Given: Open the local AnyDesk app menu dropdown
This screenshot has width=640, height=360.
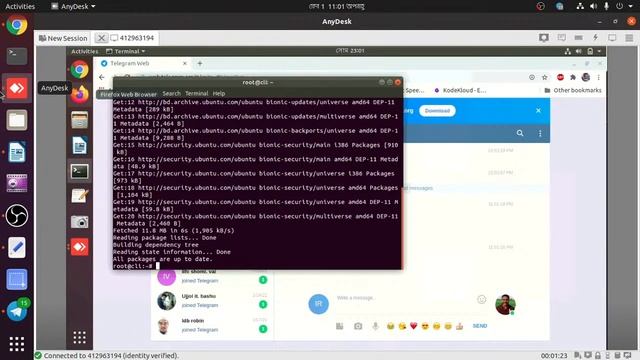Looking at the screenshot, I should coord(73,7).
